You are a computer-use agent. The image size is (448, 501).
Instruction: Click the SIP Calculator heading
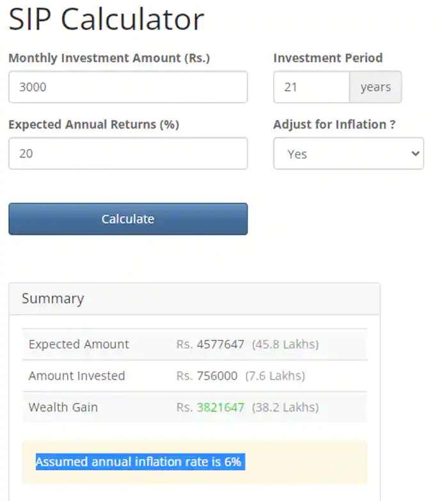[106, 19]
